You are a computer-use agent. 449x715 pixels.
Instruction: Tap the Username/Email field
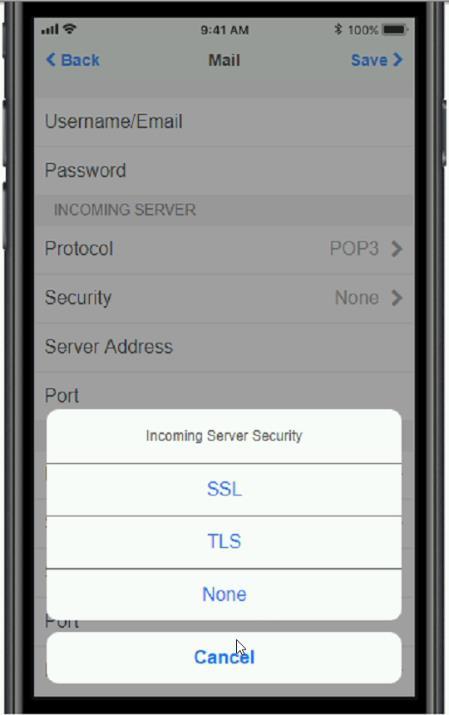[x=224, y=122]
